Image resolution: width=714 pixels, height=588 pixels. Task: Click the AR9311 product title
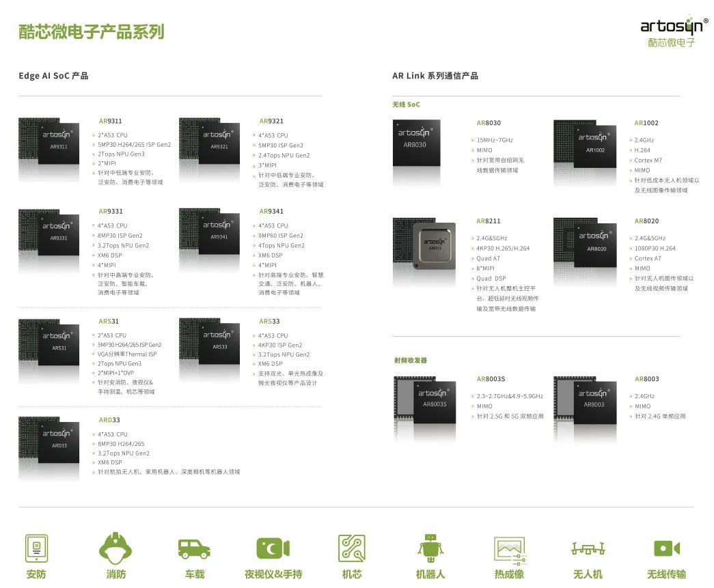[x=110, y=121]
